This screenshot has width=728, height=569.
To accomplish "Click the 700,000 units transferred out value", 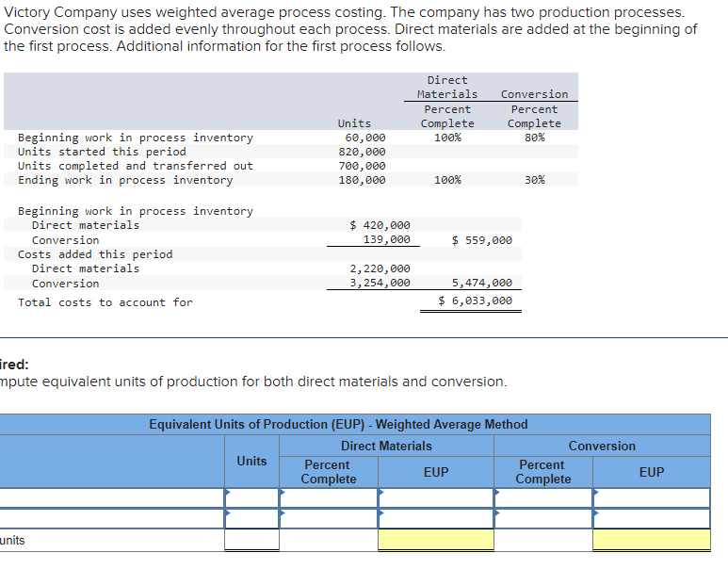I will pos(363,166).
